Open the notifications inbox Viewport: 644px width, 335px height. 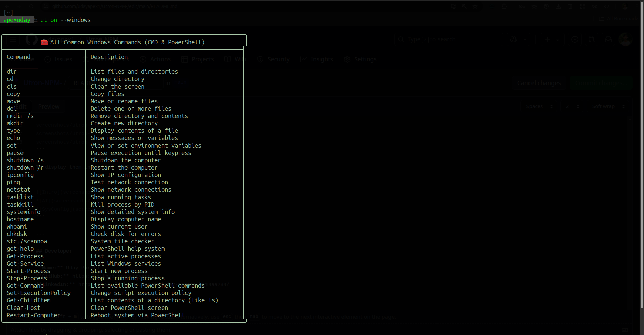[608, 39]
